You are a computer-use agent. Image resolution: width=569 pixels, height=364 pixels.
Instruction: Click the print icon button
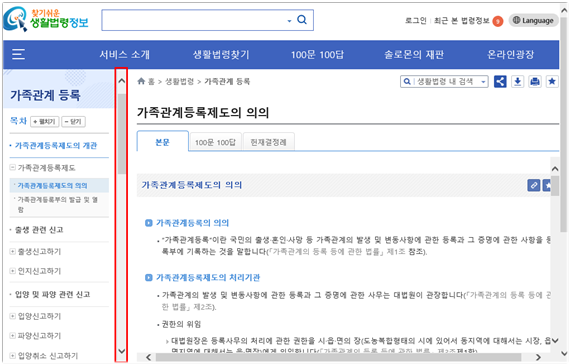tap(535, 81)
